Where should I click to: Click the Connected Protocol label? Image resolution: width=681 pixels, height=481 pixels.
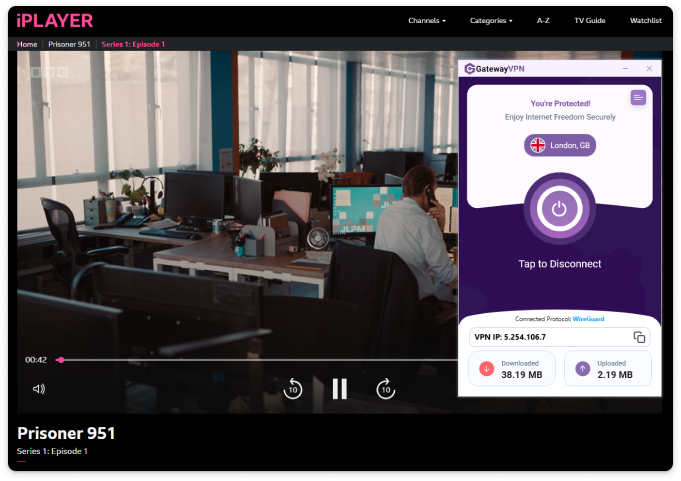pos(543,319)
